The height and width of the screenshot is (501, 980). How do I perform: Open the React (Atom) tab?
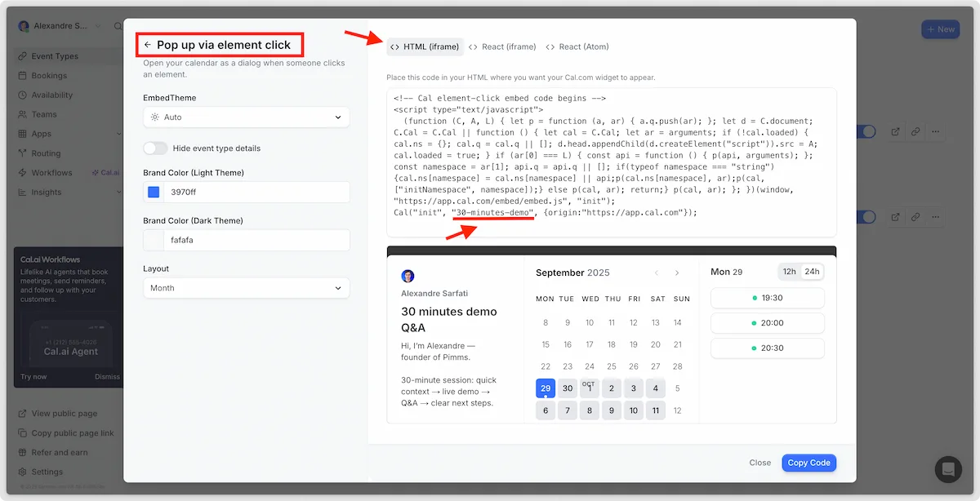point(577,47)
